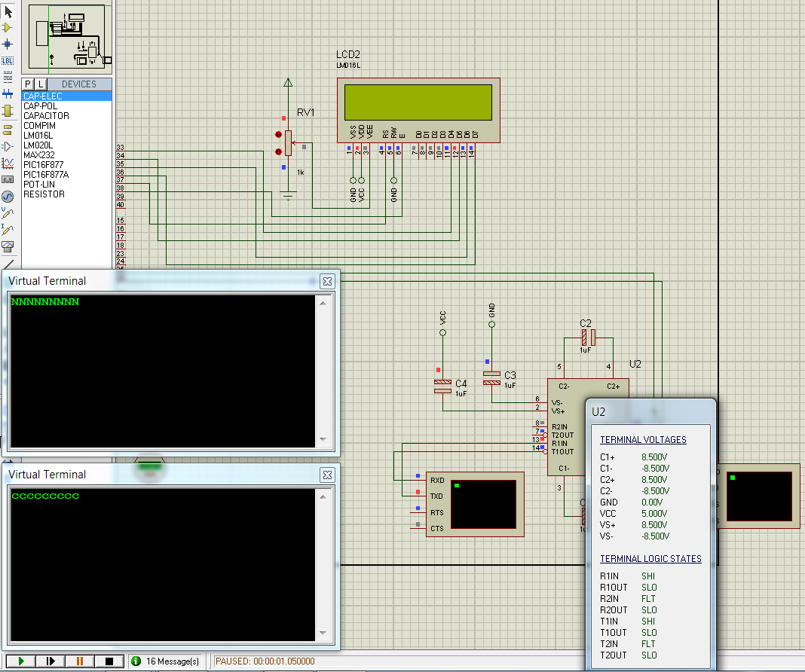This screenshot has height=672, width=805.
Task: Toggle the Pause simulation button
Action: pyautogui.click(x=79, y=661)
